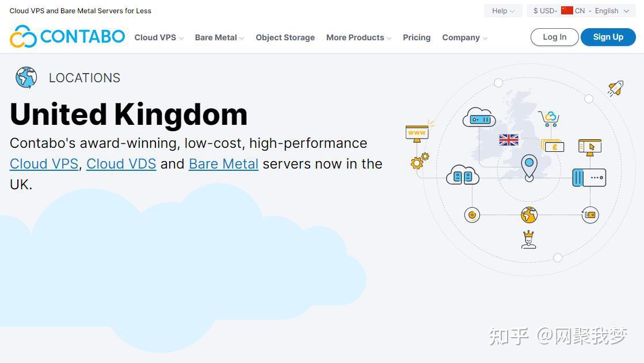Click the blue server rack icon
The image size is (644, 363).
pyautogui.click(x=589, y=177)
